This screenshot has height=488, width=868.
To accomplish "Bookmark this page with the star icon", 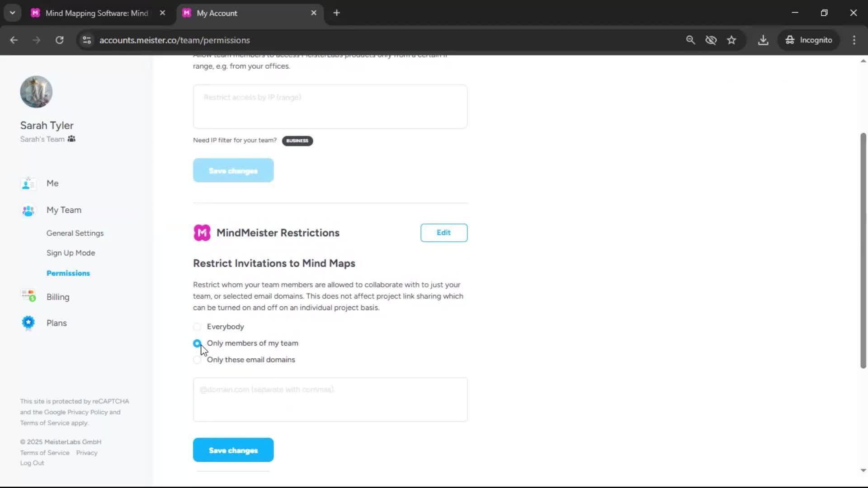I will [731, 40].
